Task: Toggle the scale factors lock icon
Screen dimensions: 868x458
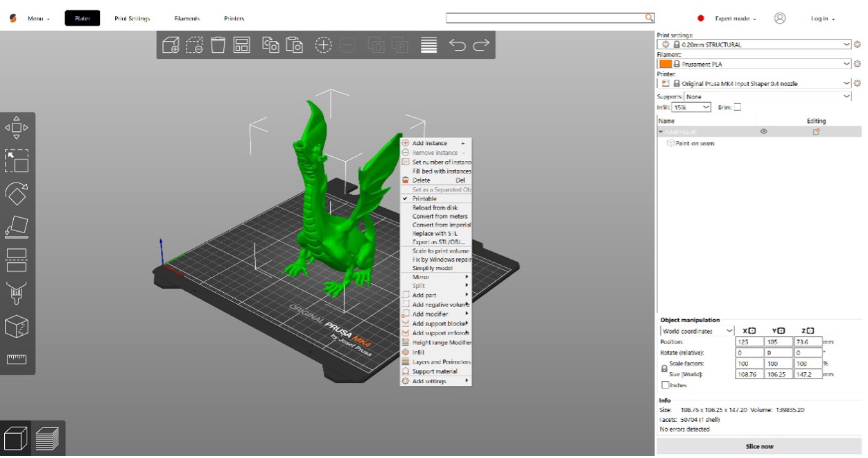Action: pyautogui.click(x=664, y=368)
